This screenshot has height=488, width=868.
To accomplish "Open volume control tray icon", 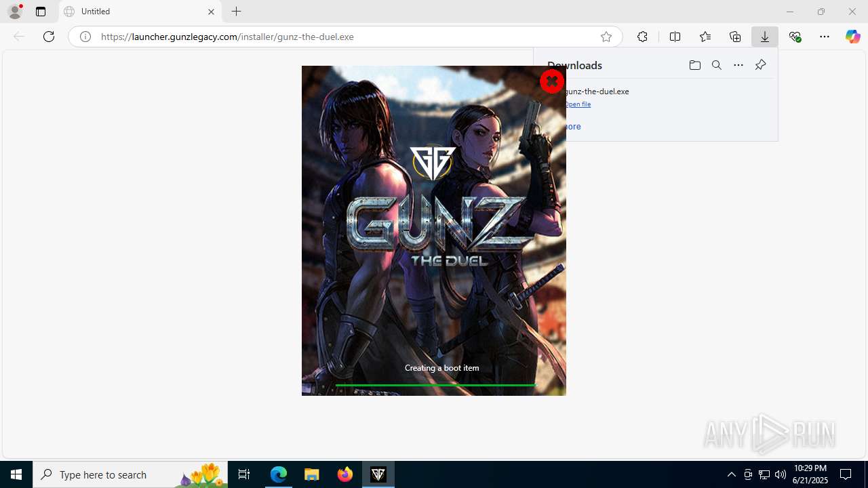I will pos(781,474).
